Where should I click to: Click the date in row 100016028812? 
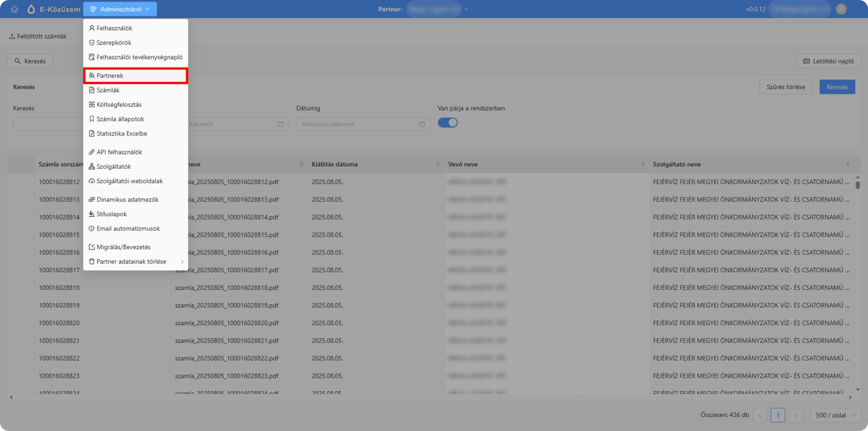[327, 182]
